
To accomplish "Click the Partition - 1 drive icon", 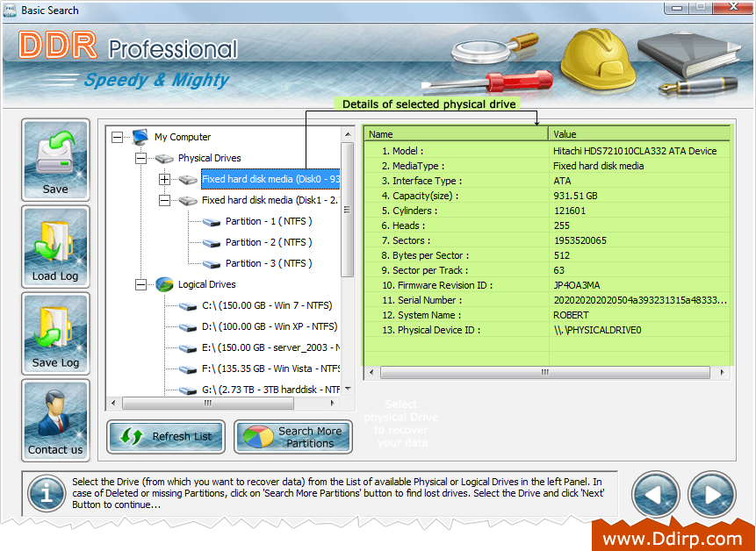I will pyautogui.click(x=212, y=222).
